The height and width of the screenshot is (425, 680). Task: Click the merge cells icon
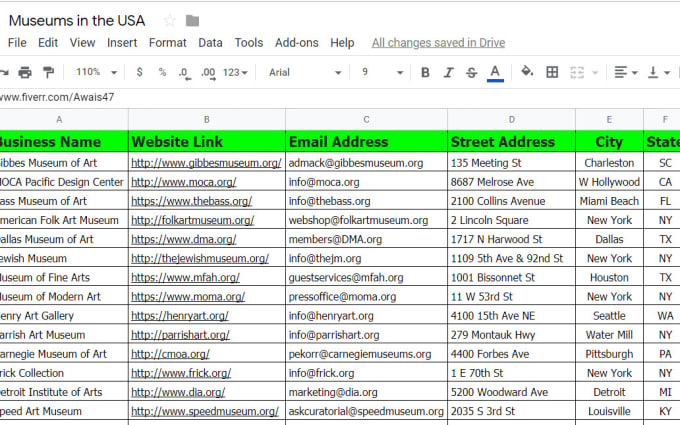[x=577, y=72]
